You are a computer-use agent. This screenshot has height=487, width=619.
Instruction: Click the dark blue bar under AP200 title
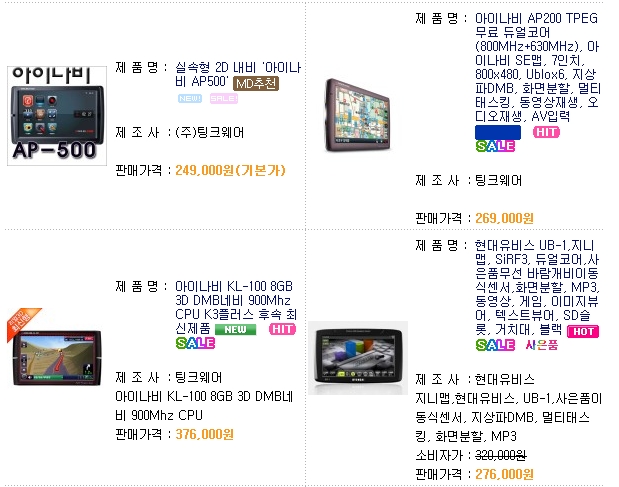pyautogui.click(x=498, y=132)
